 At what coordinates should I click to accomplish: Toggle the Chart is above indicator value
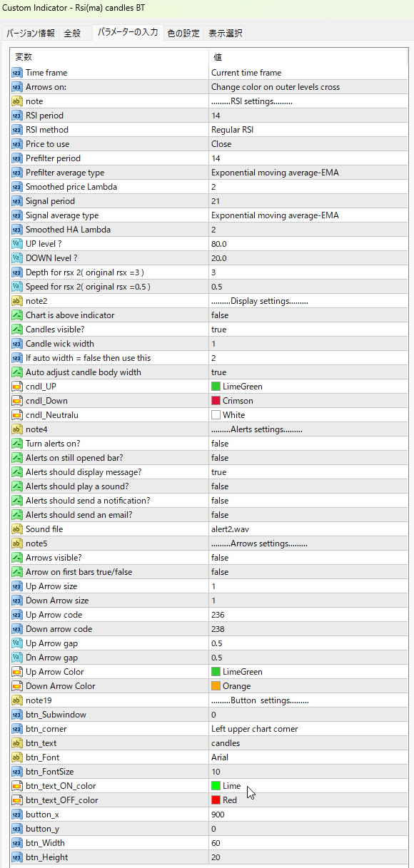309,315
